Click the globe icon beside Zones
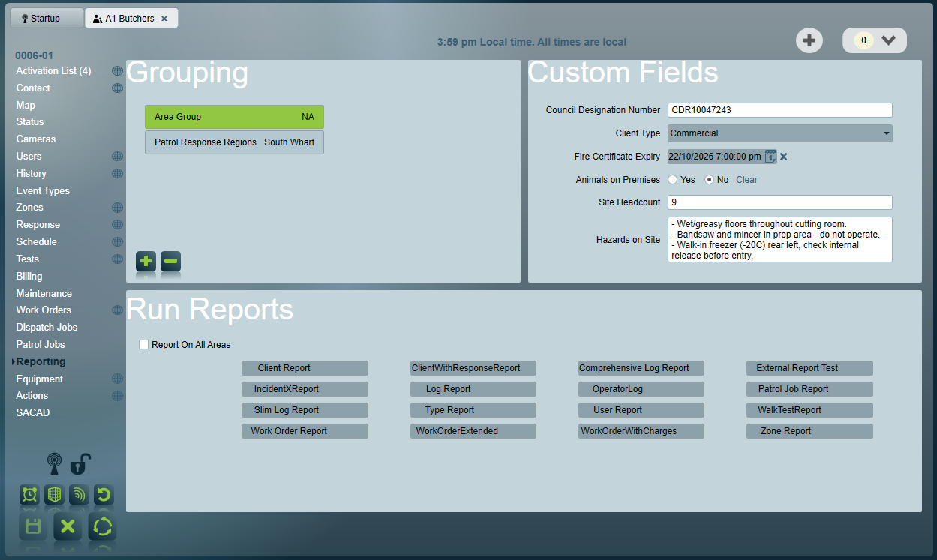Screen dimensions: 937x560 (117, 208)
